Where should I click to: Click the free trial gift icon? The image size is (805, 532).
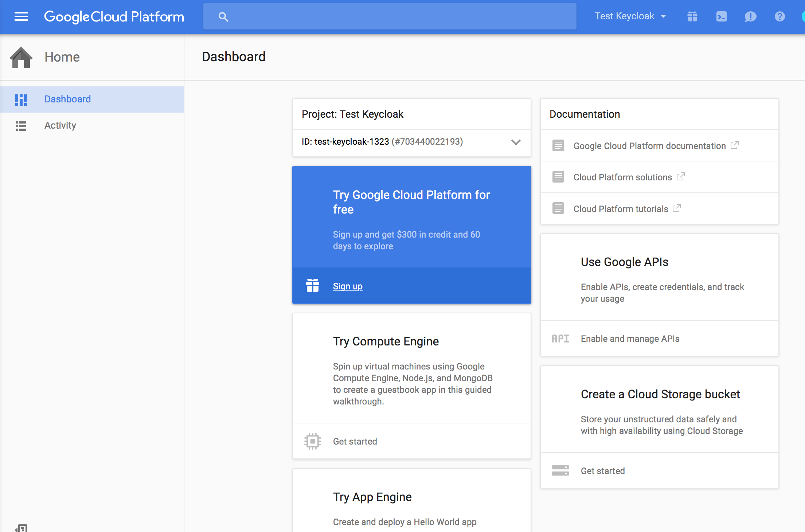tap(692, 16)
